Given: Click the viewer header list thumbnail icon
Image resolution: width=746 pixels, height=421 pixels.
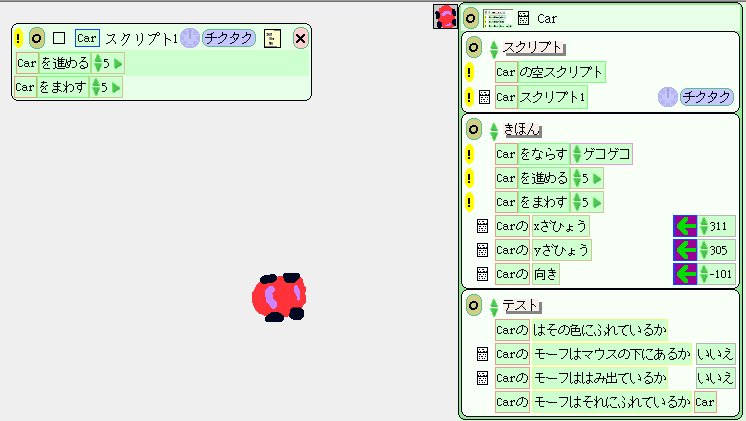Looking at the screenshot, I should coord(498,19).
